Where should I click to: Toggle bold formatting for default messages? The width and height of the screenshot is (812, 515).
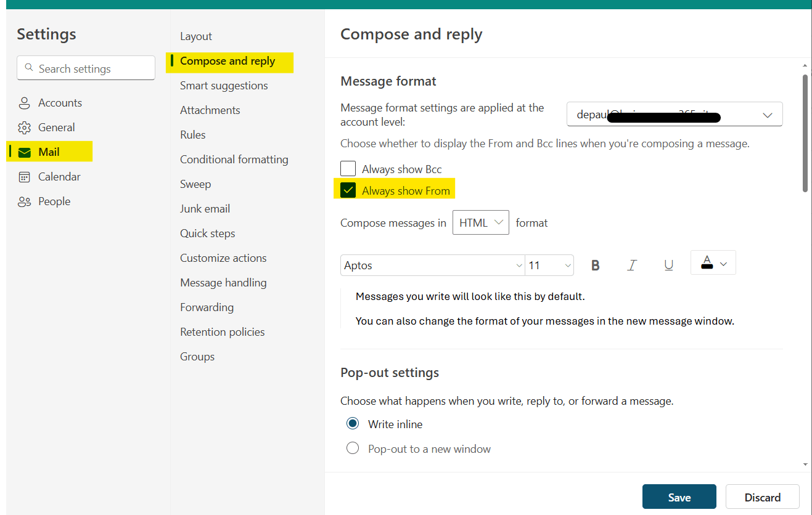(594, 264)
